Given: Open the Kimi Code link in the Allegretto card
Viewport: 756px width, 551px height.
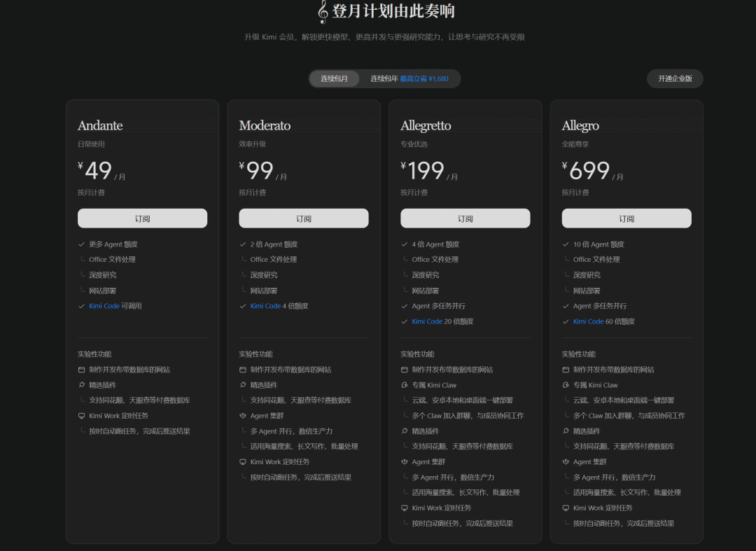Looking at the screenshot, I should [x=427, y=321].
